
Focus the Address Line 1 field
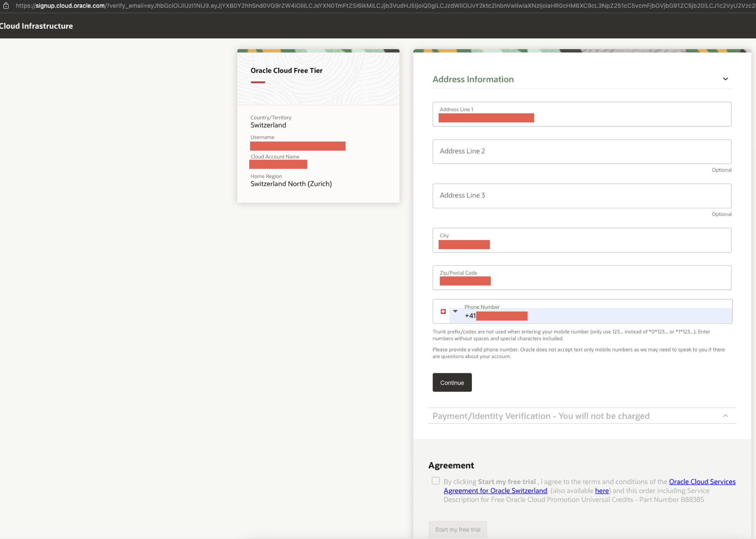[582, 114]
